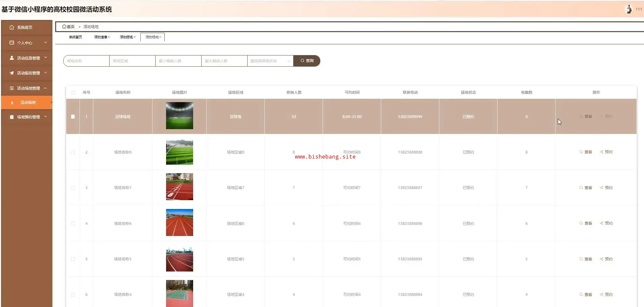Viewport: 644px width, 307px height.
Task: Close the 活动报名 tab
Action: pyautogui.click(x=135, y=37)
